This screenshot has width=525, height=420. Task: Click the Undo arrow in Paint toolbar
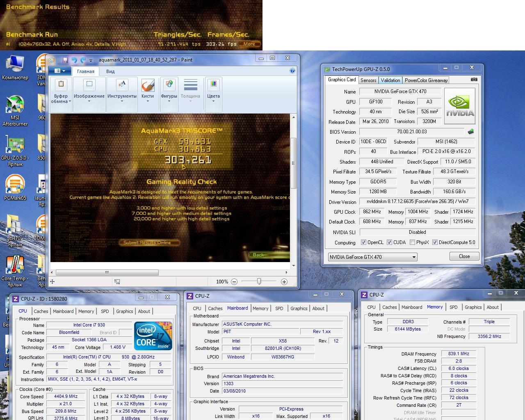(x=74, y=60)
